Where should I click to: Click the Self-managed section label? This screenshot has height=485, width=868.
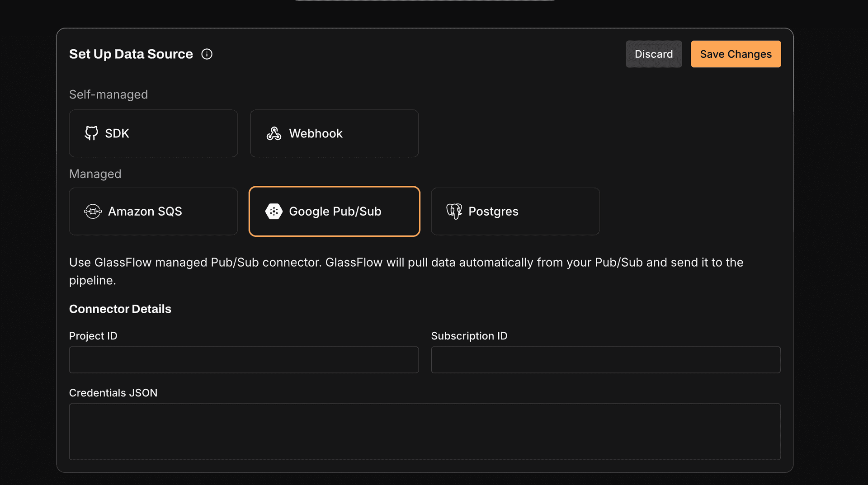pyautogui.click(x=108, y=94)
